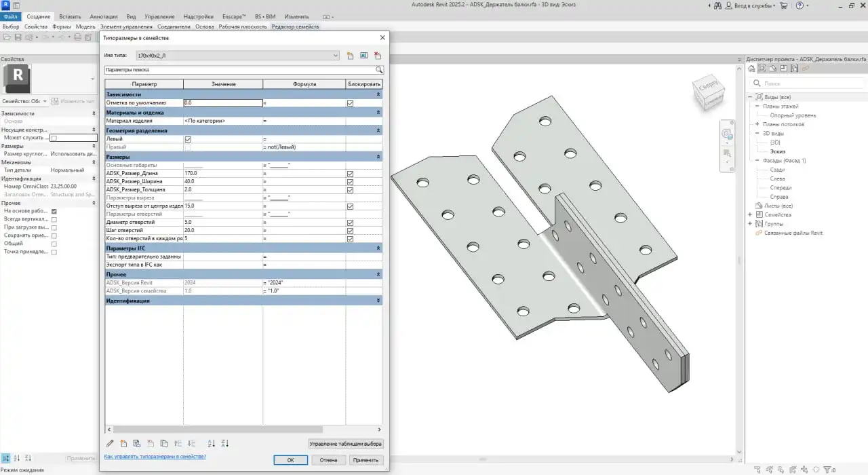The height and width of the screenshot is (475, 868).
Task: Expand the Семейства node in project browser
Action: pyautogui.click(x=749, y=214)
